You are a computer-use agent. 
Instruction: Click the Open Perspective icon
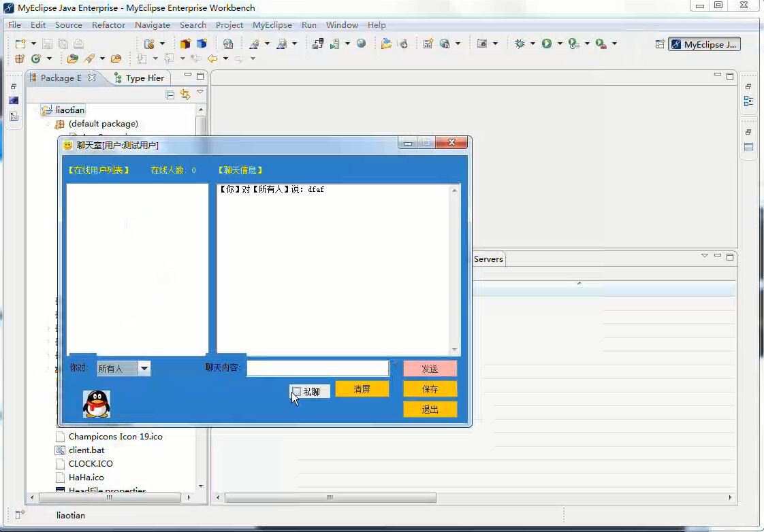pos(660,44)
